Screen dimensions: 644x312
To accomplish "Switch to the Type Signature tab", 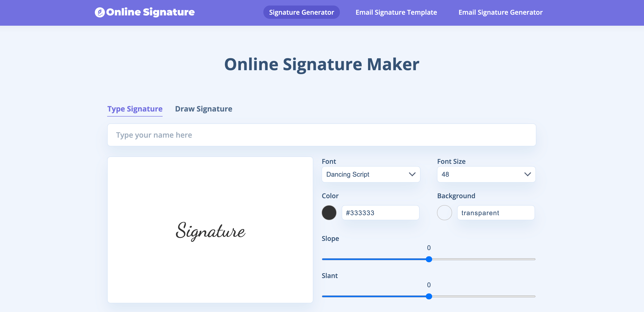I will [x=135, y=109].
